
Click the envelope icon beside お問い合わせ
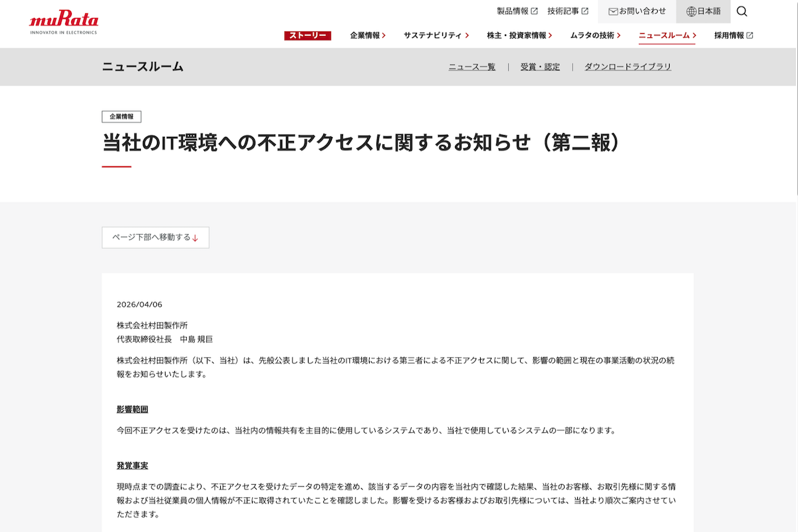(x=613, y=11)
